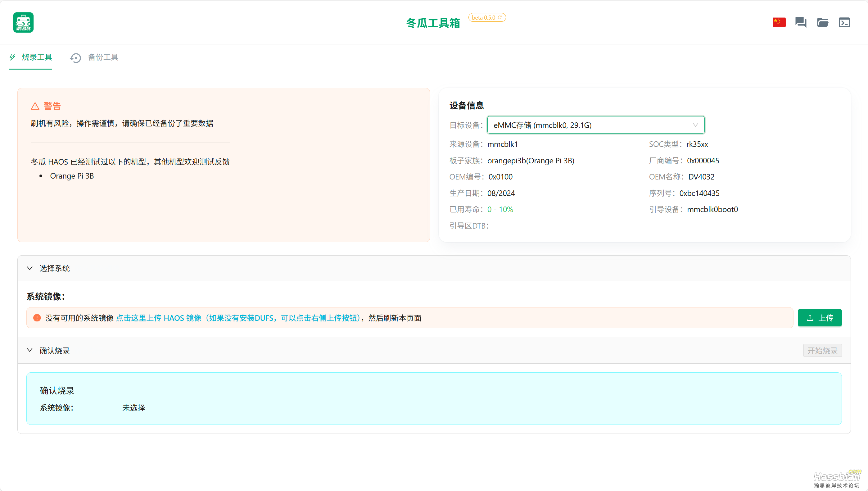Click the disabled 开始烧录 button
This screenshot has width=868, height=491.
(822, 350)
